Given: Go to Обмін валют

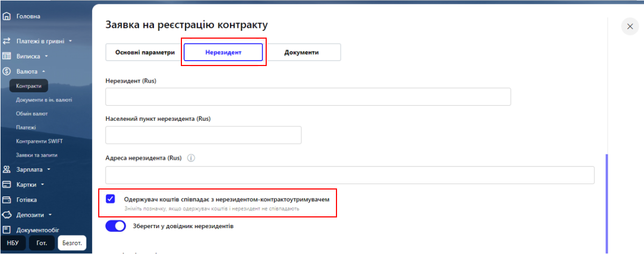Looking at the screenshot, I should (32, 114).
